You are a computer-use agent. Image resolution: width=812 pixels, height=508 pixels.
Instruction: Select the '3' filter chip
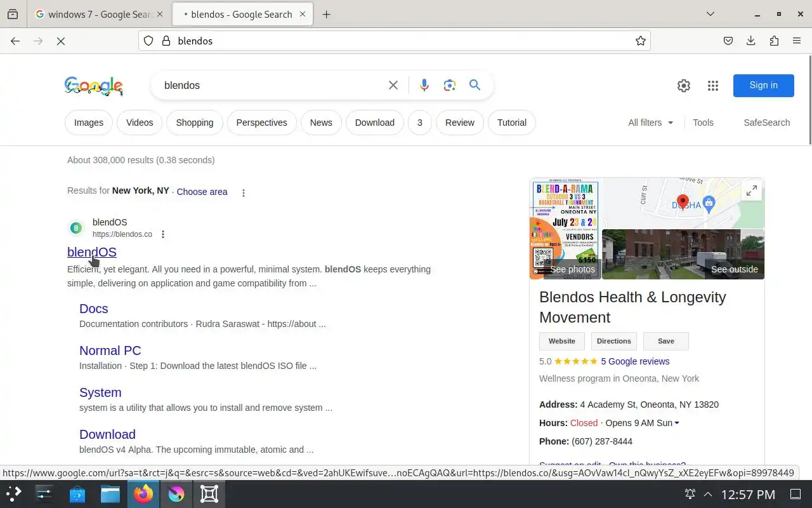tap(419, 123)
